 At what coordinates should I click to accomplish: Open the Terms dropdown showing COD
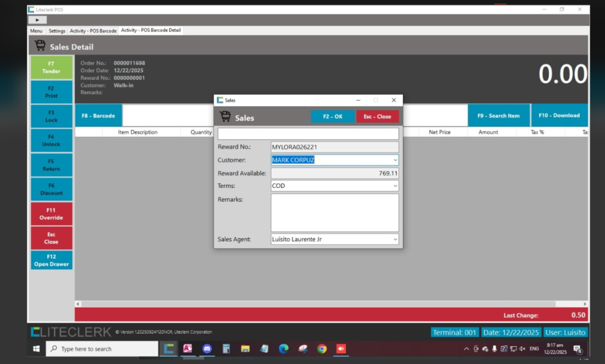[x=395, y=186]
